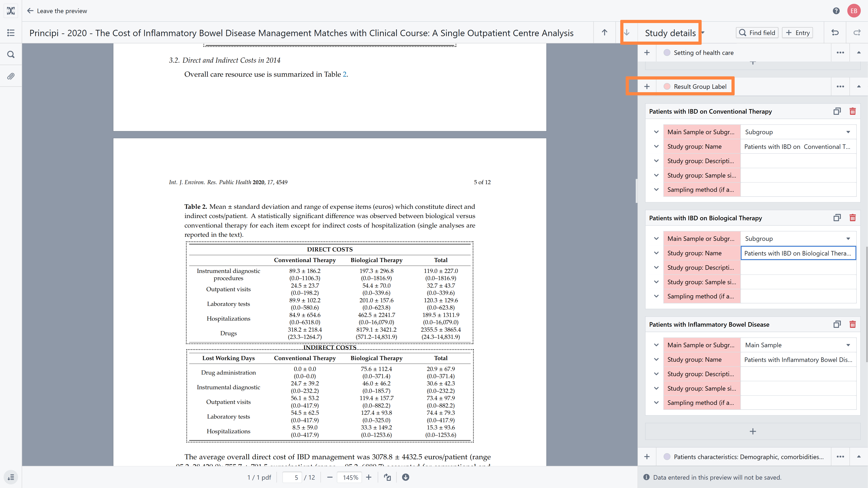Duplicate the Biological Therapy entry

click(837, 218)
